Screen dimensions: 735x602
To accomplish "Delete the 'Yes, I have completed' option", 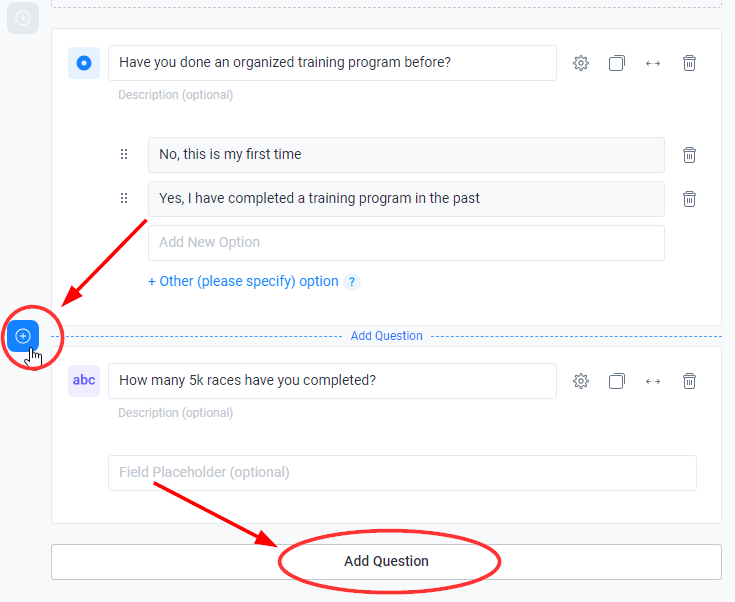I will coord(689,199).
